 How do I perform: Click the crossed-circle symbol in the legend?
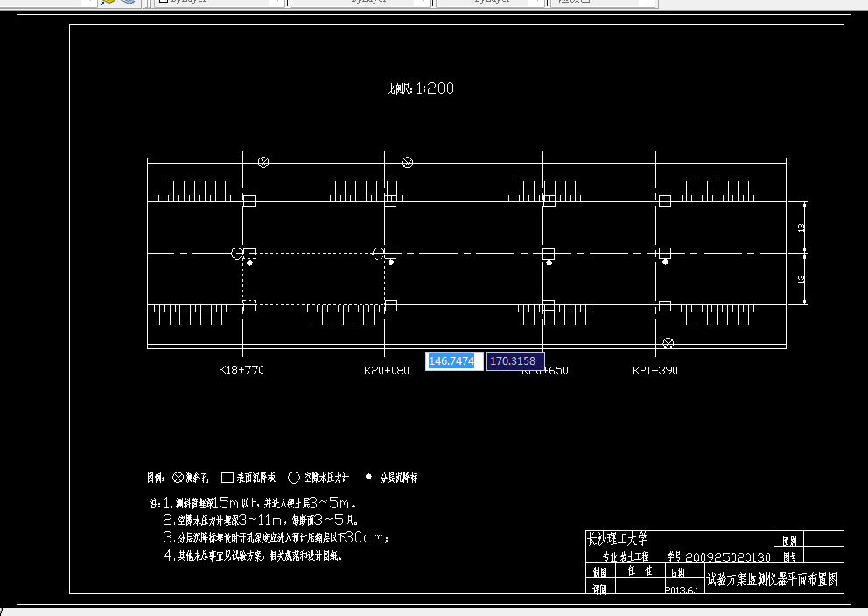(x=178, y=477)
